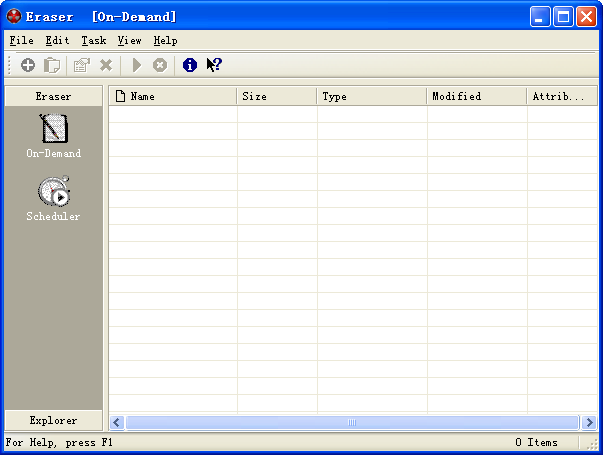The height and width of the screenshot is (455, 603).
Task: Click the Paste clipboard toolbar icon
Action: point(51,65)
